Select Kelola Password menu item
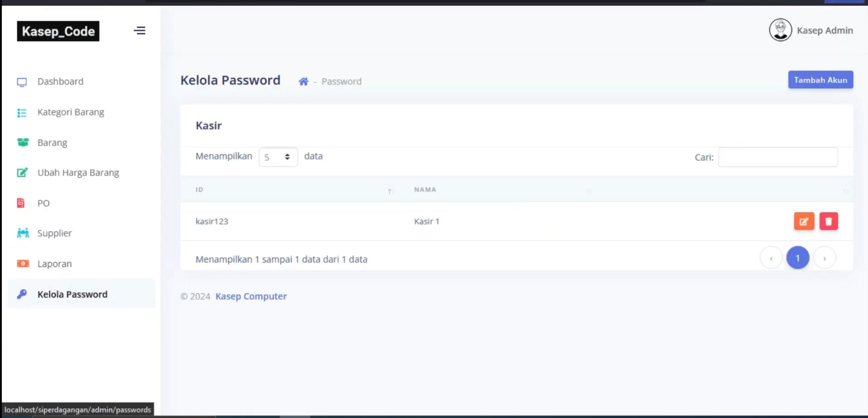 click(x=81, y=294)
